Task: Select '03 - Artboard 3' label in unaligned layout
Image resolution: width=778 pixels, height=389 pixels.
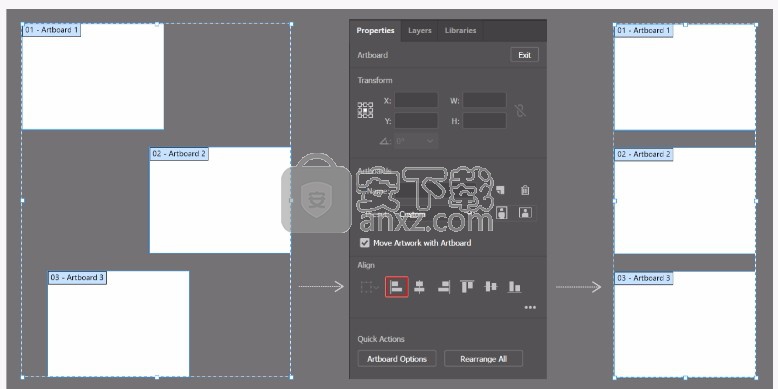Action: click(77, 277)
